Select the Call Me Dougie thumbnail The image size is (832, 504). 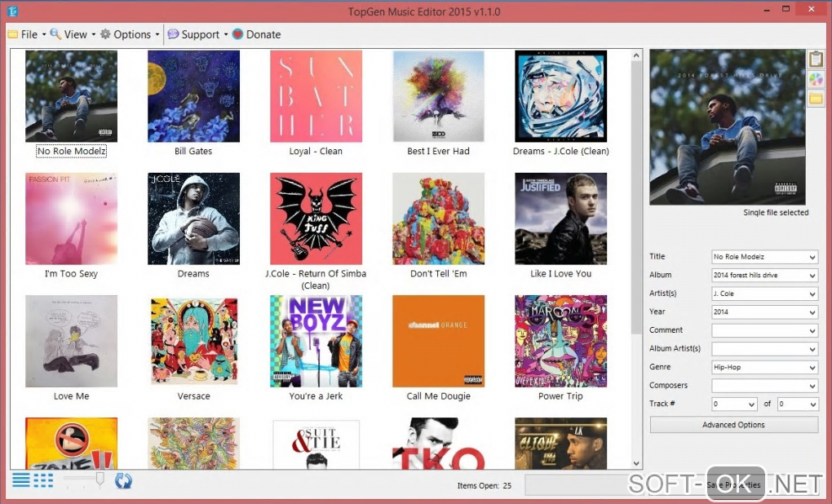438,341
